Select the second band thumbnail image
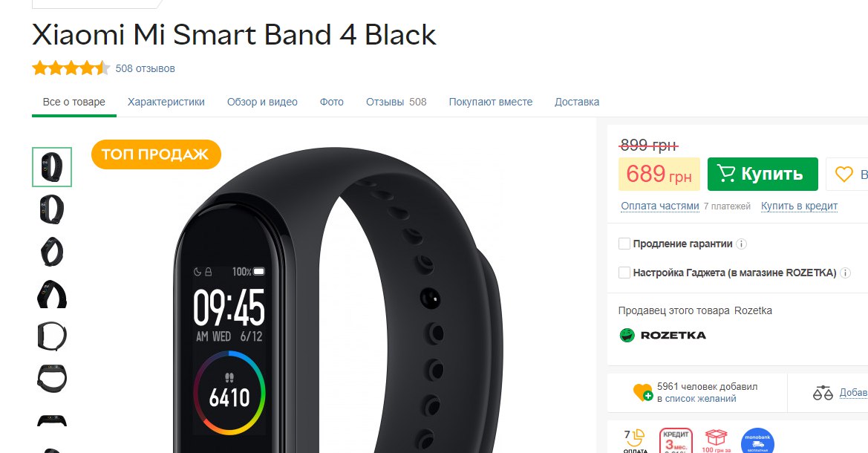 [52, 209]
